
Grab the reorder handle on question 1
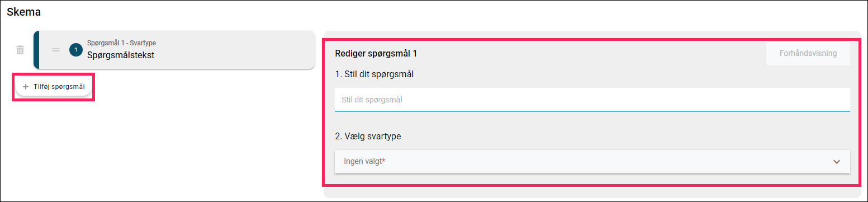coord(56,50)
